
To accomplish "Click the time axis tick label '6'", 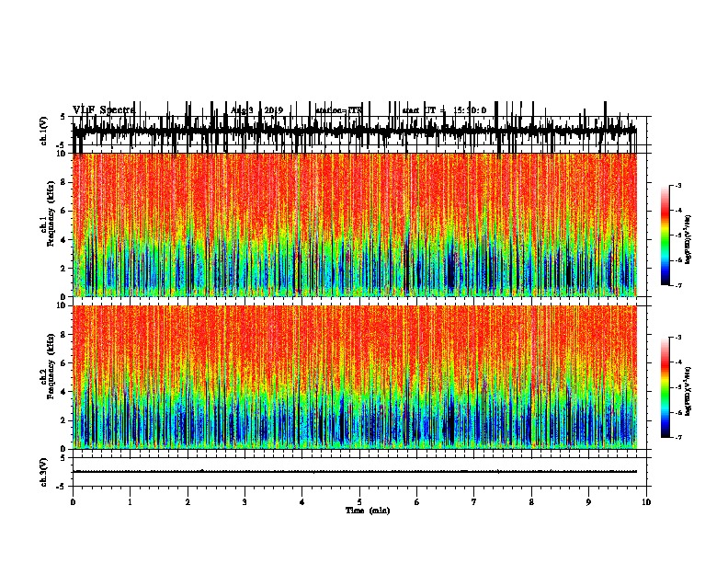I will click(x=417, y=501).
